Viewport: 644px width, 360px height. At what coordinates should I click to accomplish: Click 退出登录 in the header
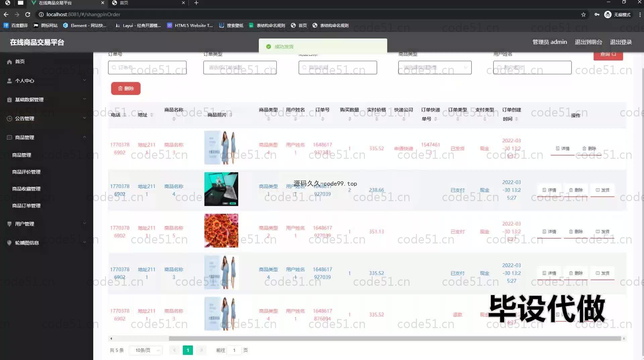(x=621, y=42)
